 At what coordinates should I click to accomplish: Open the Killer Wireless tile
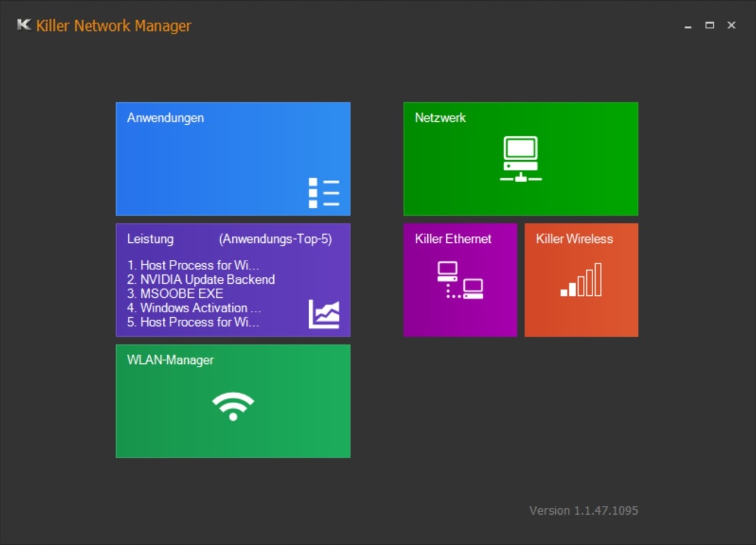[x=581, y=279]
